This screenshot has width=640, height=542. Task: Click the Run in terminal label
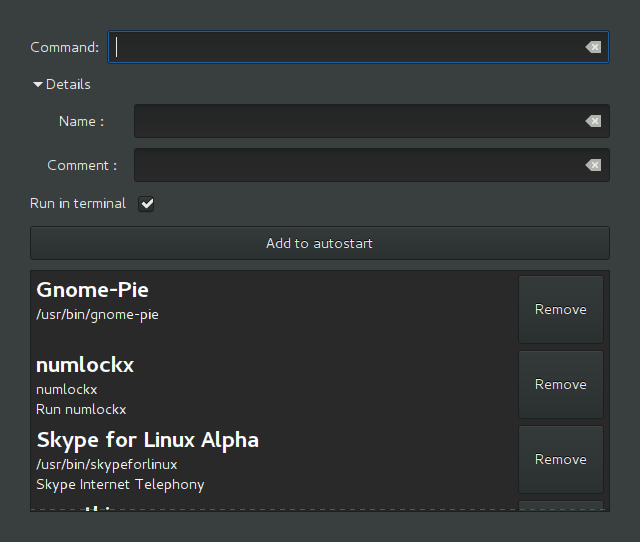click(78, 204)
